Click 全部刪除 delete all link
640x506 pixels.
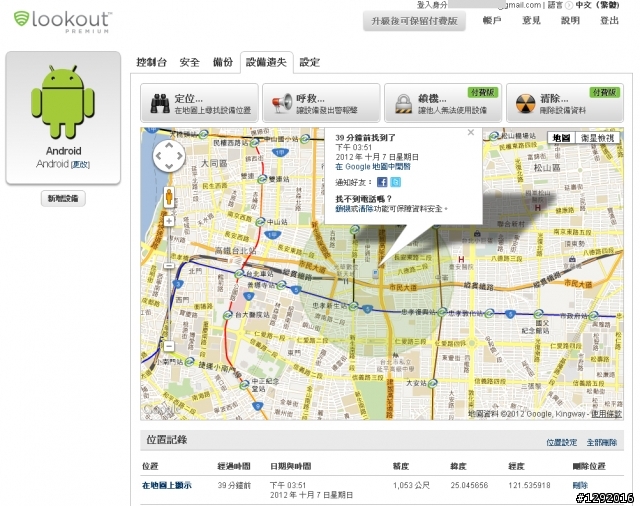tap(602, 442)
